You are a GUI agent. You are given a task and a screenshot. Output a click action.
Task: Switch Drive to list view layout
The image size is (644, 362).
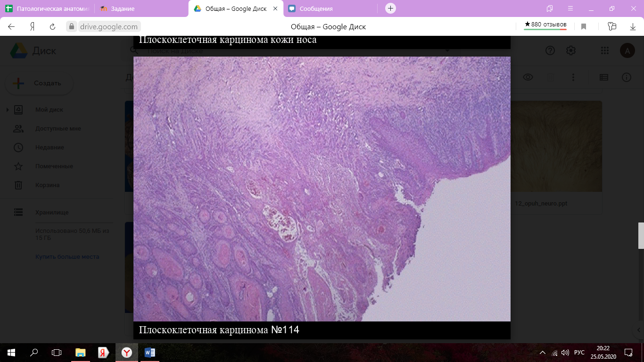coord(604,77)
